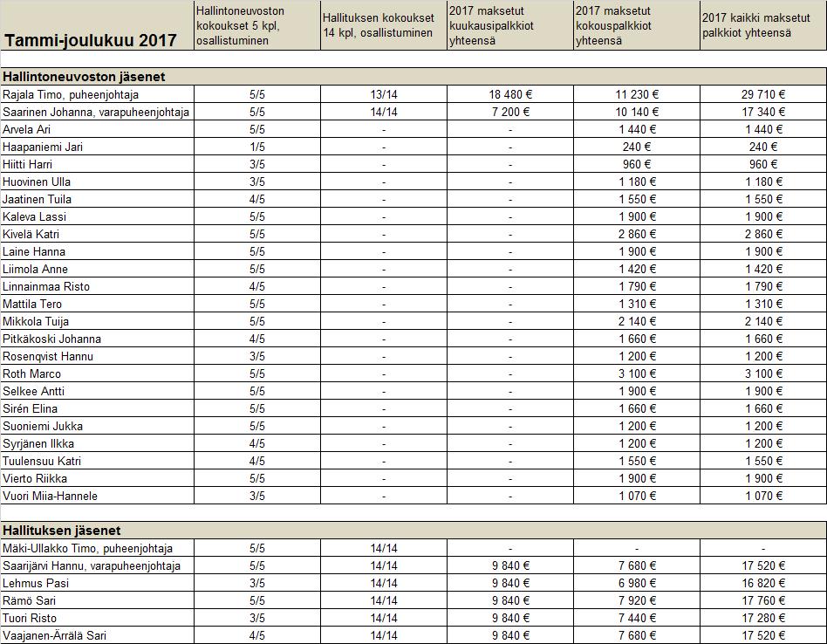
Task: Select the row name 'Huovinen Ulla'
Action: tap(37, 182)
